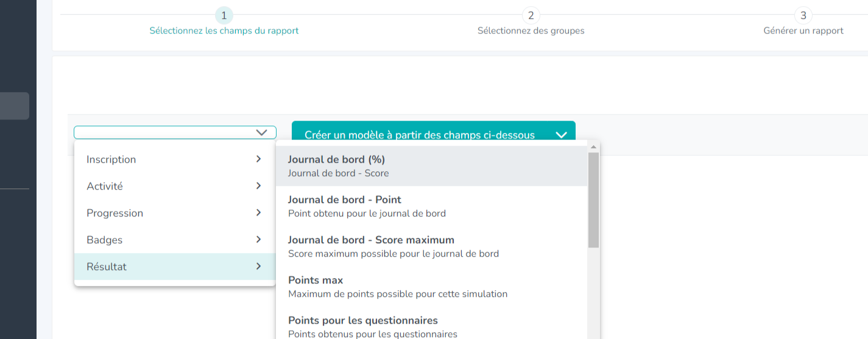Pick the 'Journal de bord - Point' field
This screenshot has width=868, height=339.
coord(432,206)
